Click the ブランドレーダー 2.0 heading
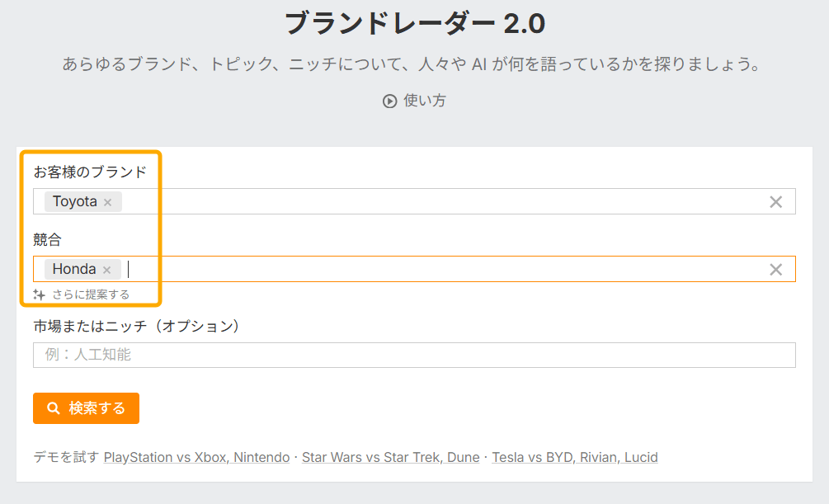The width and height of the screenshot is (829, 504). point(414,24)
